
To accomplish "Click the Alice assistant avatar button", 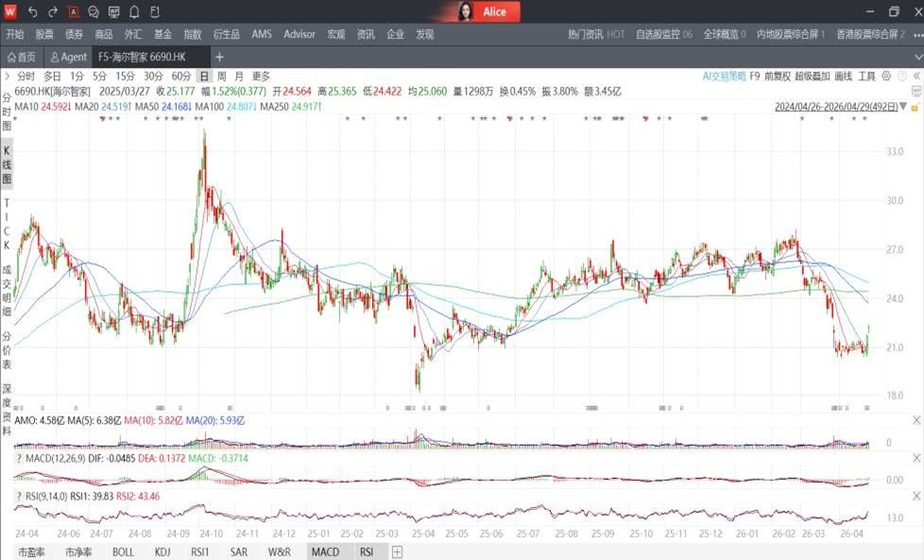I will (x=485, y=12).
